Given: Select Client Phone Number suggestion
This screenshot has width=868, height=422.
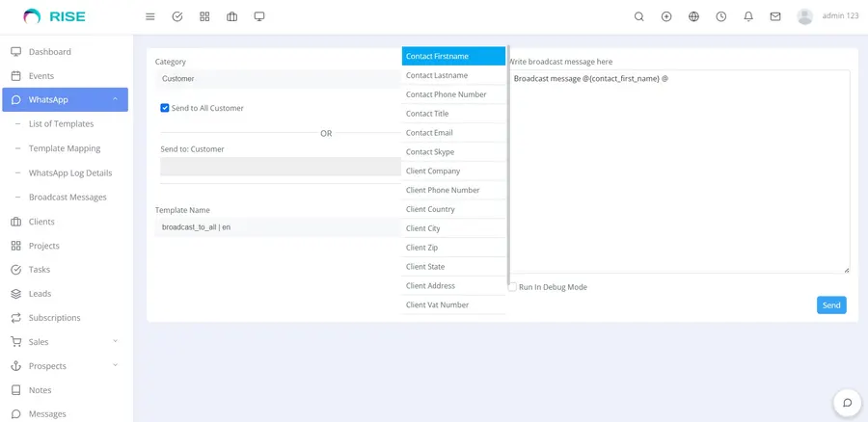Looking at the screenshot, I should [453, 190].
